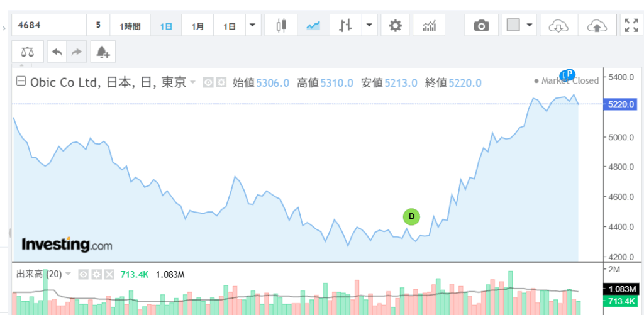Screen dimensions: 644x315
Task: Open the 出来高 (20) dropdown arrow
Action: (x=68, y=274)
